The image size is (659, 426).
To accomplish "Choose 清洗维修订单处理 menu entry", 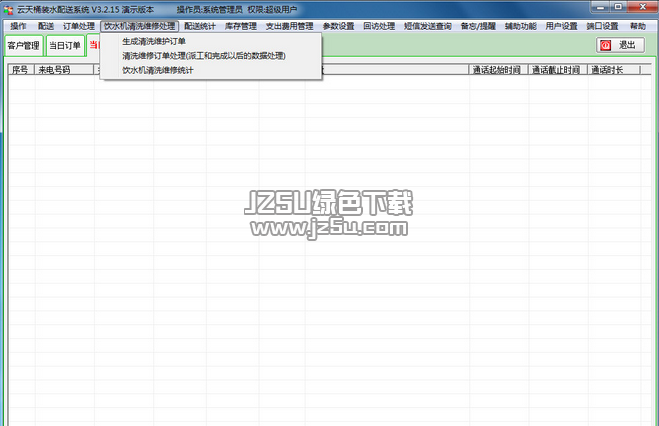I will (x=211, y=55).
